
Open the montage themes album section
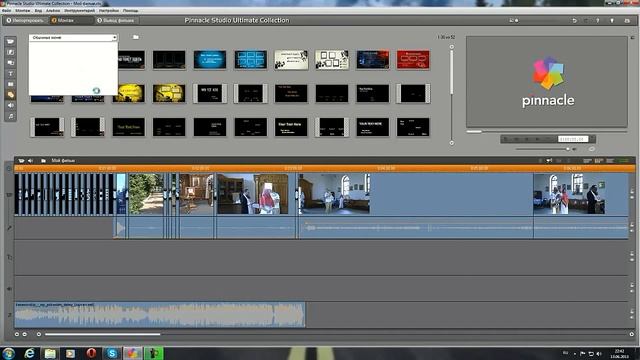(11, 63)
